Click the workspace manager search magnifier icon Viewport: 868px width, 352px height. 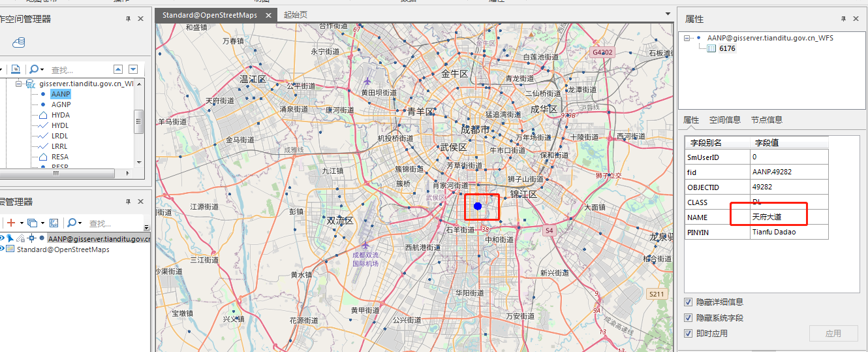33,69
